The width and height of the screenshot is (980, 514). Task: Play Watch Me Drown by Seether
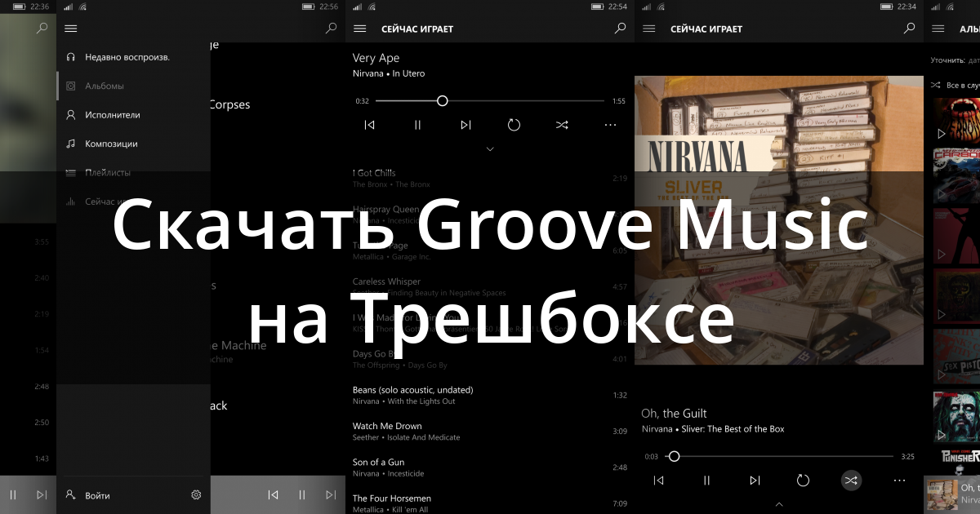click(490, 431)
